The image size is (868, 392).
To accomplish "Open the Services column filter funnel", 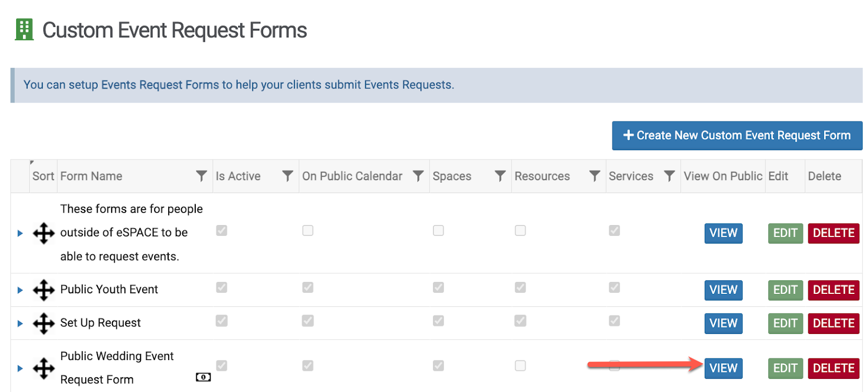I will 669,176.
